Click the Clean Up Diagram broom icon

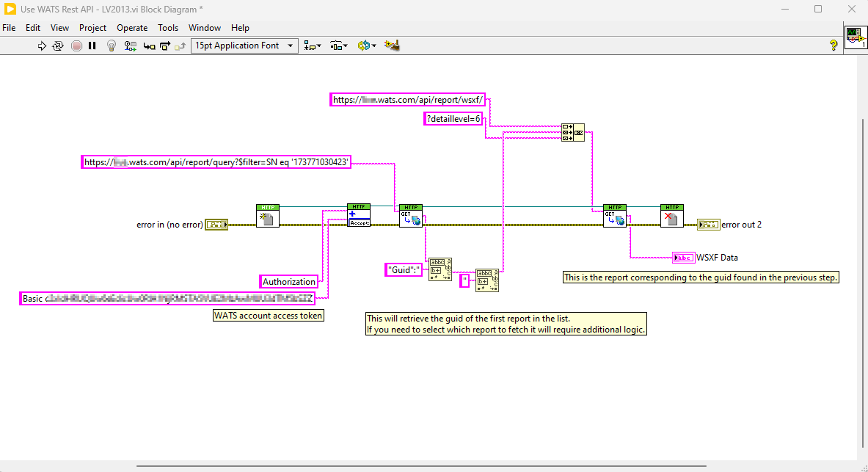(392, 46)
